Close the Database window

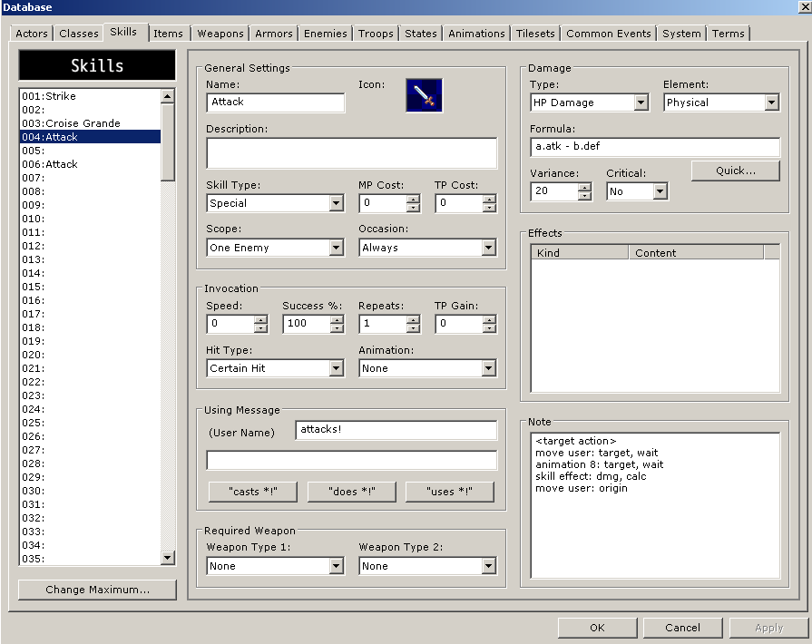pyautogui.click(x=803, y=7)
